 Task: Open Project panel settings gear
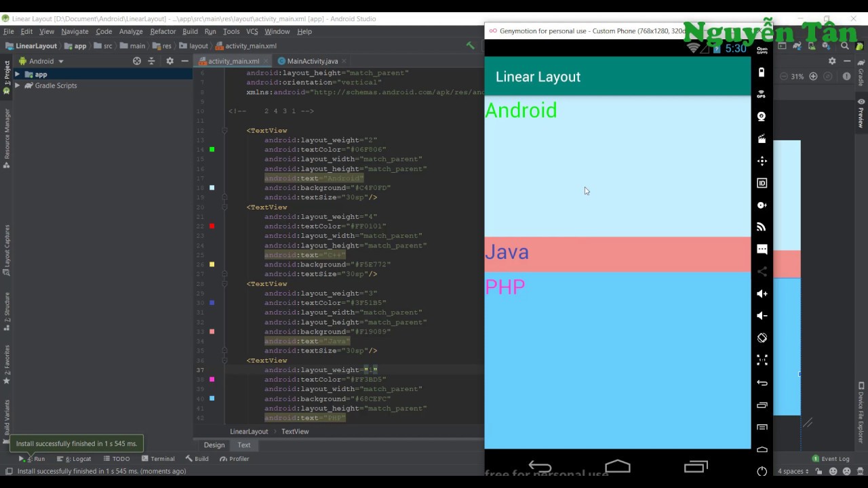(170, 61)
